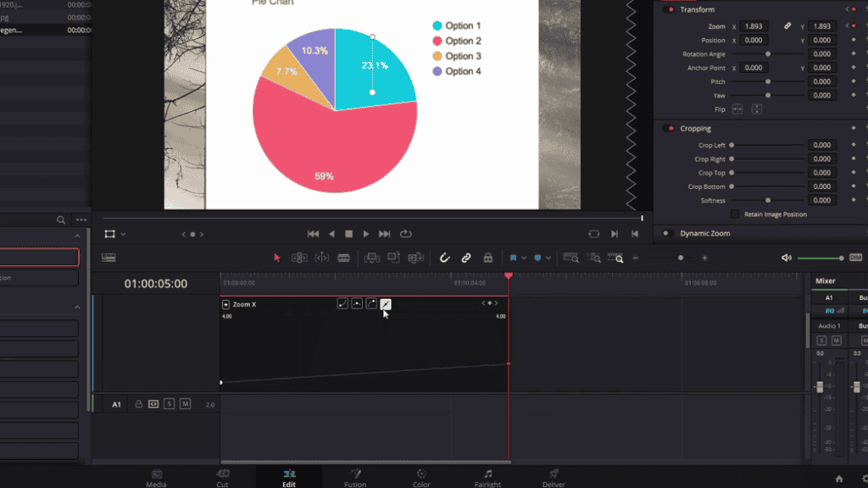Click the S solo button in Mixer Audio 1
Image resolution: width=868 pixels, height=488 pixels.
tap(821, 341)
